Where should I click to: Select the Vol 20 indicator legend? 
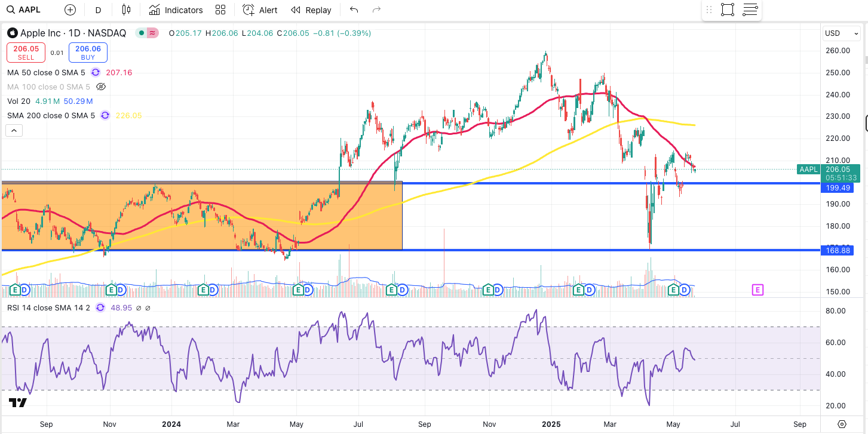click(20, 101)
